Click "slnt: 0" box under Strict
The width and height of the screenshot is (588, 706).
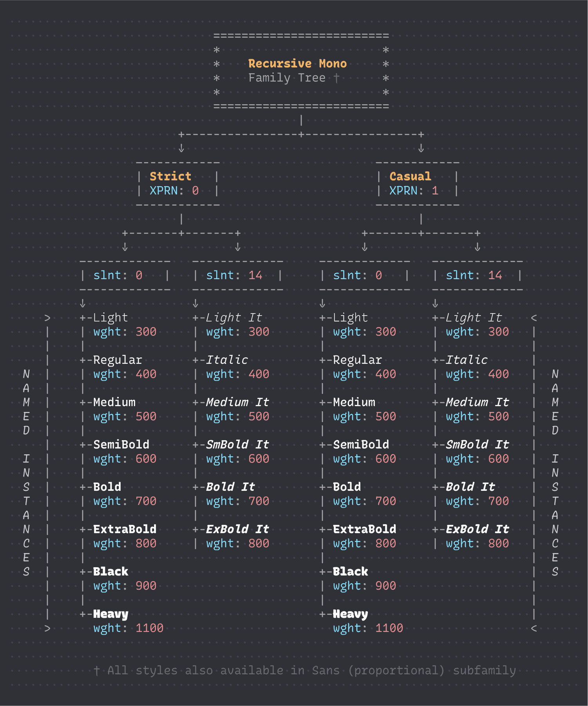tap(125, 275)
